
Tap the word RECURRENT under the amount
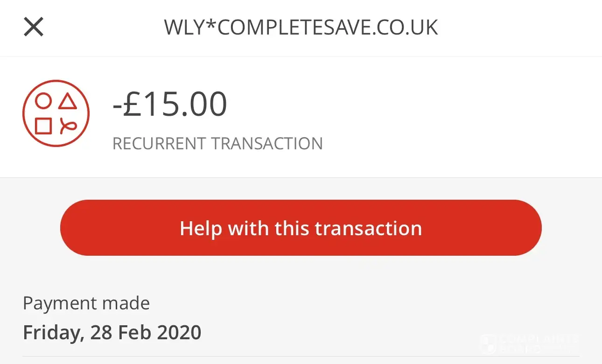click(160, 143)
